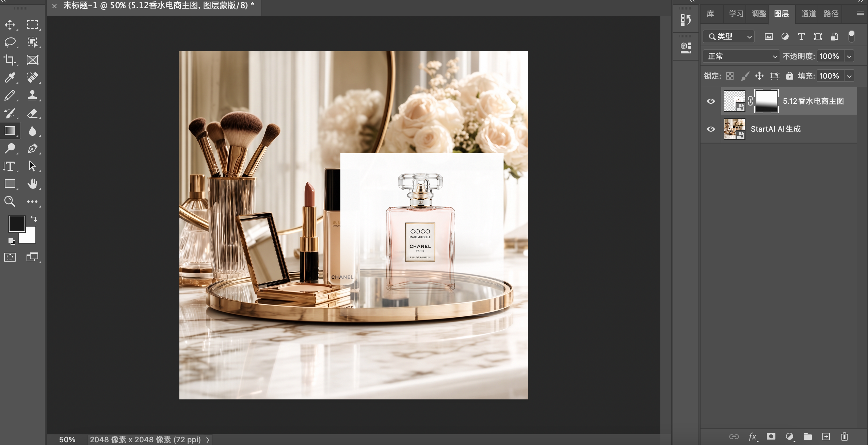Image resolution: width=868 pixels, height=445 pixels.
Task: Swap foreground and background colors
Action: (x=34, y=218)
